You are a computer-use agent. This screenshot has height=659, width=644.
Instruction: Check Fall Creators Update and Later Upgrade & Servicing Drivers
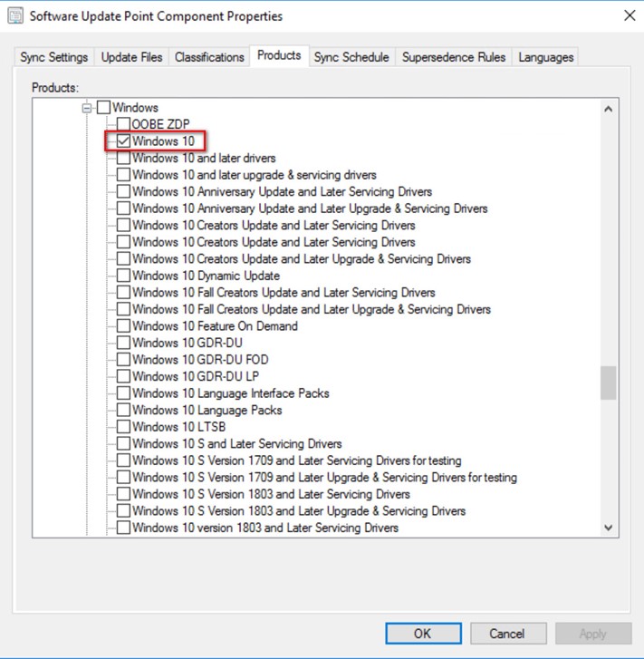click(123, 309)
